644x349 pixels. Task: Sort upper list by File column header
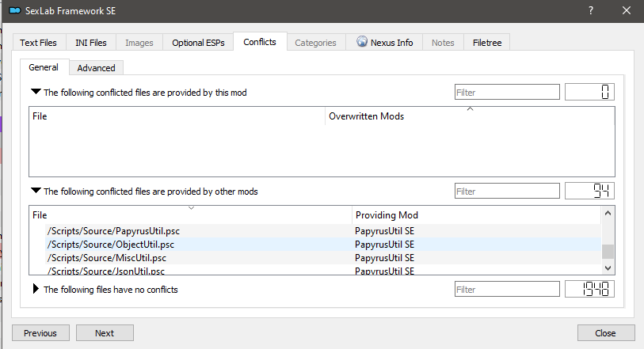tap(177, 116)
